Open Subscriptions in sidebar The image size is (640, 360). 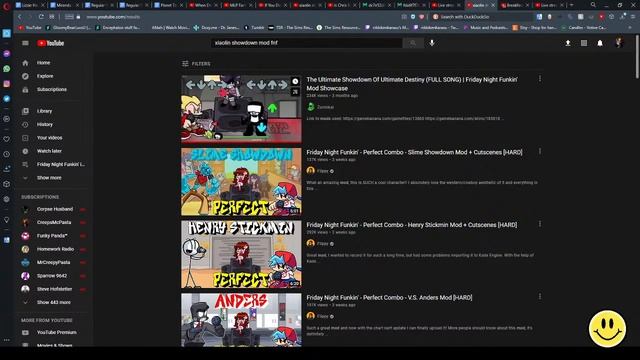tap(51, 89)
